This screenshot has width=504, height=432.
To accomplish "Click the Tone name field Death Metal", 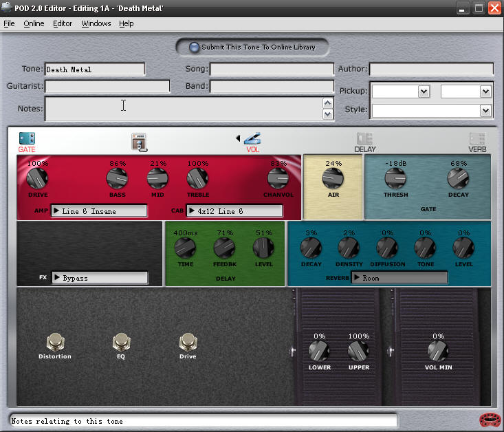I will coord(95,69).
